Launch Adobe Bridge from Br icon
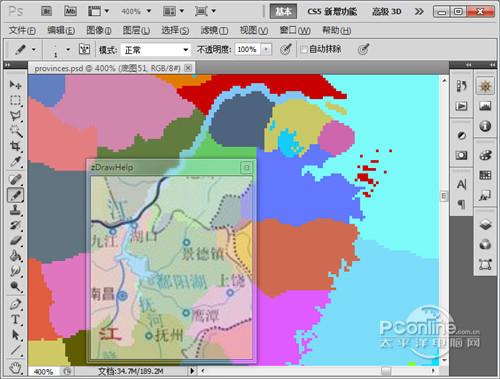Image resolution: width=500 pixels, height=379 pixels. [x=46, y=11]
